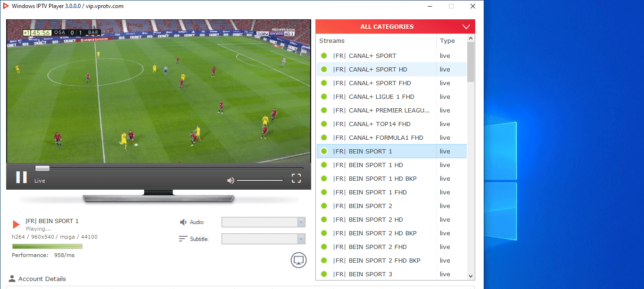Click the 'Playing...' status text
Screen dimensions: 644x289
coord(38,229)
